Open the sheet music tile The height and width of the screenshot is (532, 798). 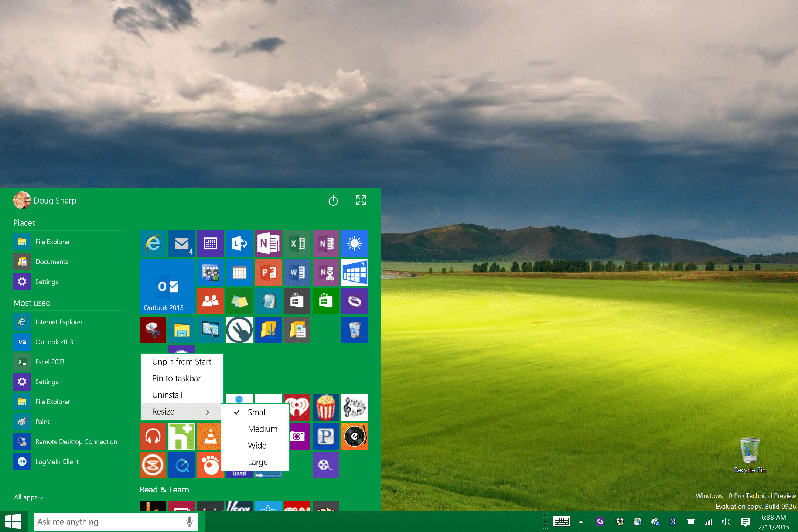point(354,407)
